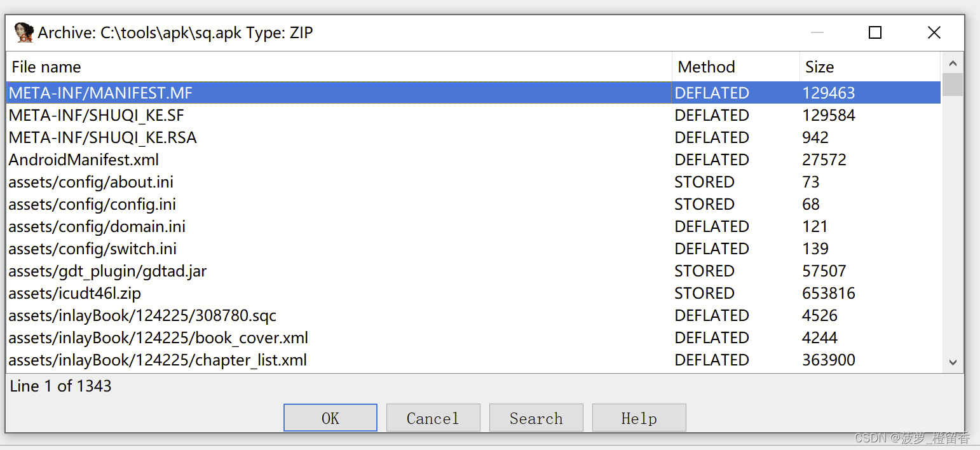Minimize the archive window
980x450 pixels.
tap(817, 32)
